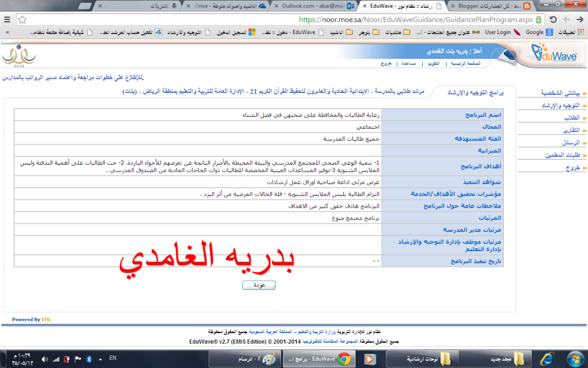Click the جميع طالبات المدرسة target group value
The height and width of the screenshot is (368, 588).
point(351,139)
